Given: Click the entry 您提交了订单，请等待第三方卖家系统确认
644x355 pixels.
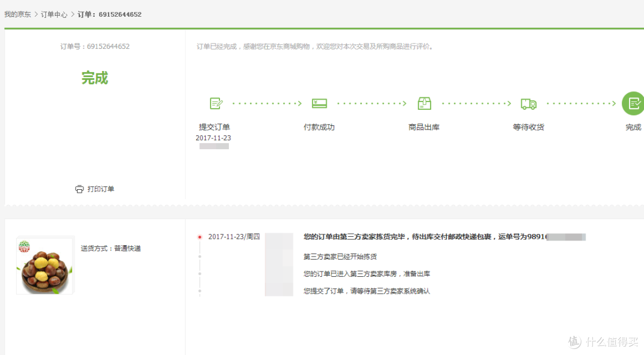Looking at the screenshot, I should (x=367, y=291).
